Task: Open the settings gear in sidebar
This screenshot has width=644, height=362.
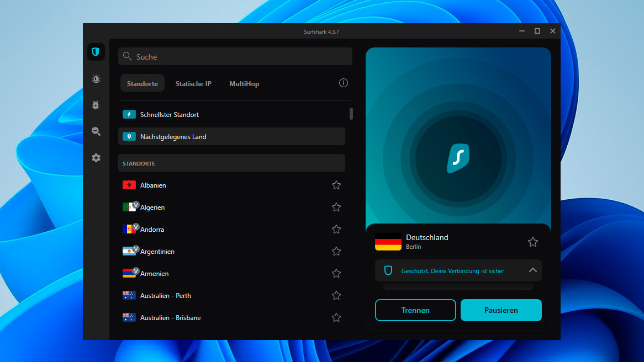Action: (96, 158)
